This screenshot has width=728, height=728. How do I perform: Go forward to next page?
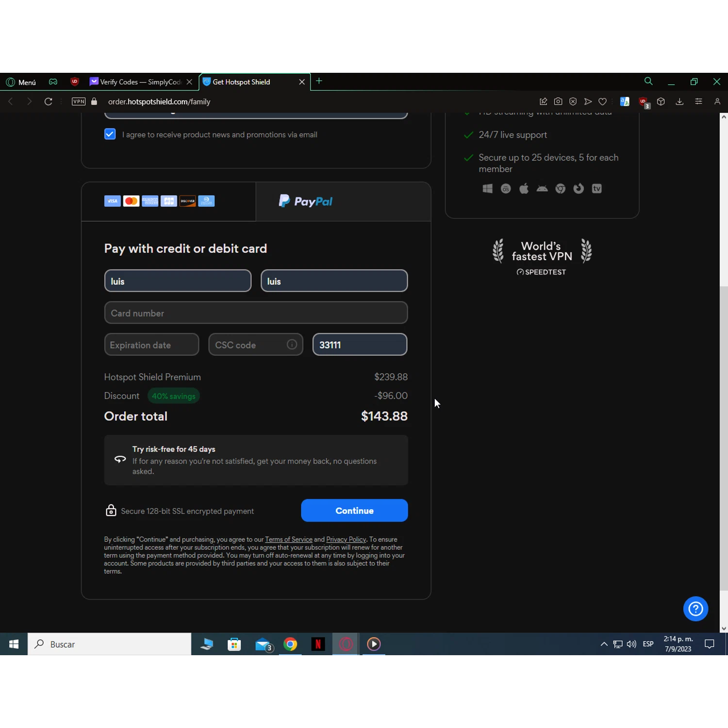coord(29,101)
